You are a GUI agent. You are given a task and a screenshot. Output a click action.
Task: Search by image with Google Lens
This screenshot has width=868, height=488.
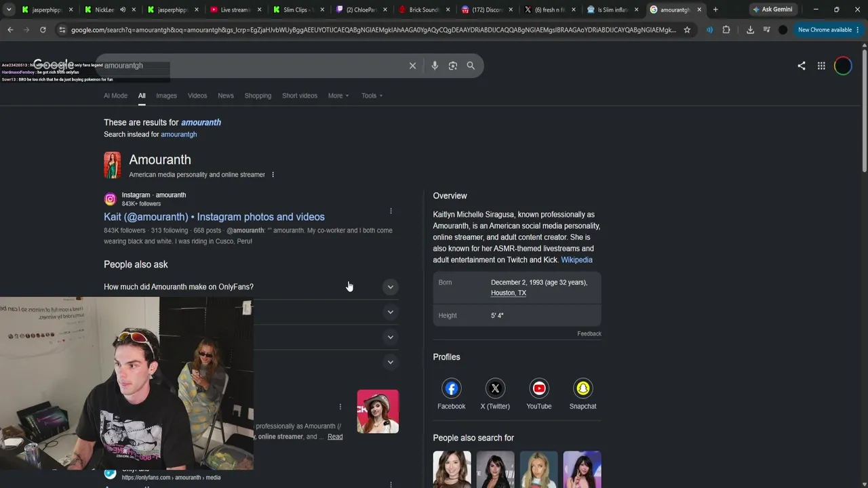coord(453,66)
